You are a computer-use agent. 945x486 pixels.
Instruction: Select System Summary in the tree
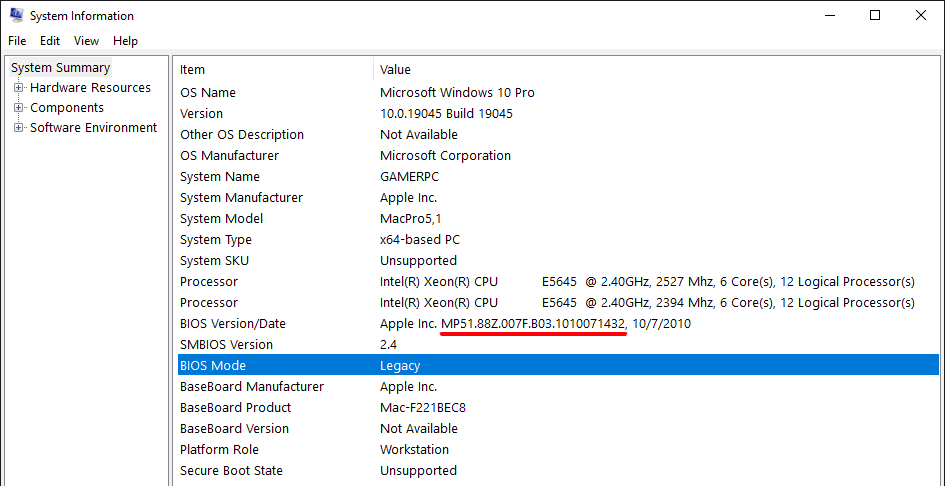coord(60,68)
